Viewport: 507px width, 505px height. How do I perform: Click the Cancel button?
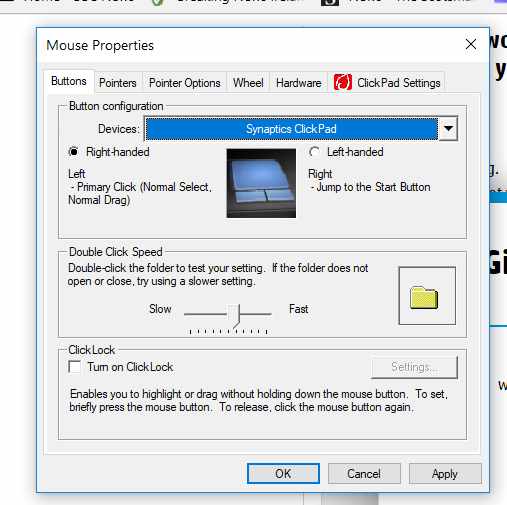pos(364,473)
